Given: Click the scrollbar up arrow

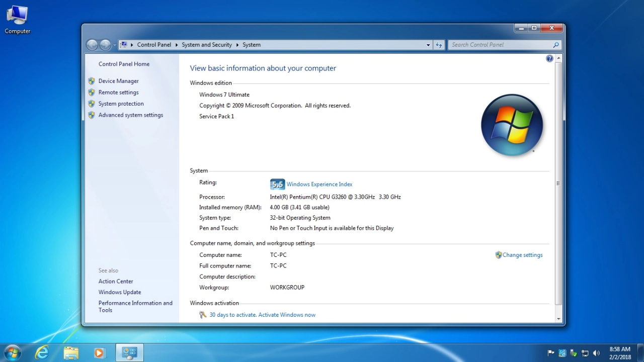Looking at the screenshot, I should tap(558, 58).
